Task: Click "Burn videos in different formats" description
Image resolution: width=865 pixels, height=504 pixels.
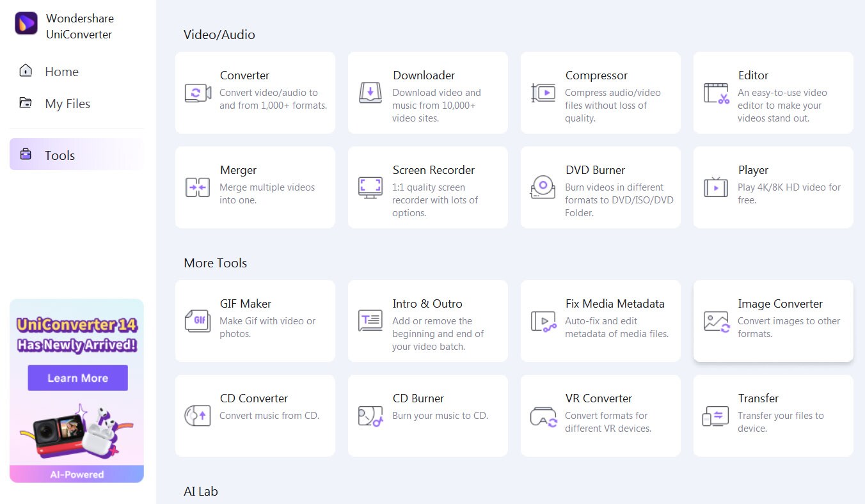Action: pyautogui.click(x=619, y=200)
